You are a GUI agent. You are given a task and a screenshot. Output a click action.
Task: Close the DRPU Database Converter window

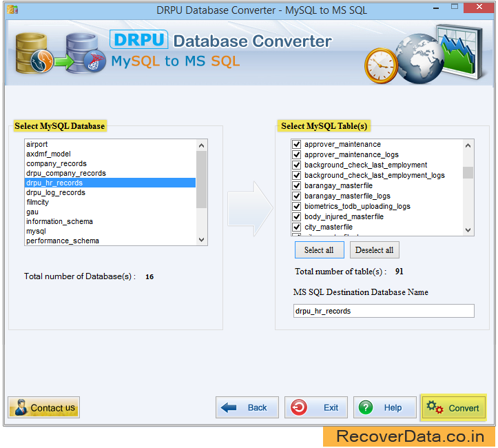point(479,7)
